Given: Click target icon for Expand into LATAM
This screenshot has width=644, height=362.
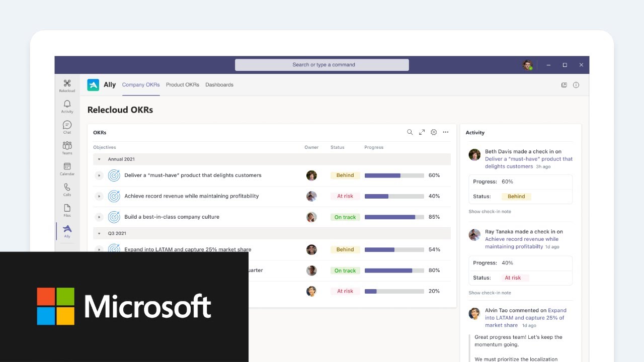Looking at the screenshot, I should click(x=114, y=249).
